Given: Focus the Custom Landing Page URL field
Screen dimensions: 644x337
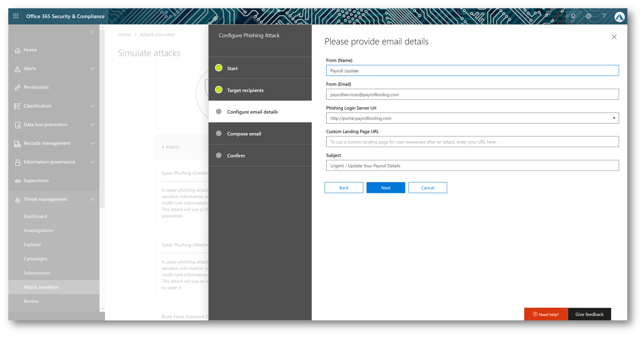Looking at the screenshot, I should coord(472,142).
